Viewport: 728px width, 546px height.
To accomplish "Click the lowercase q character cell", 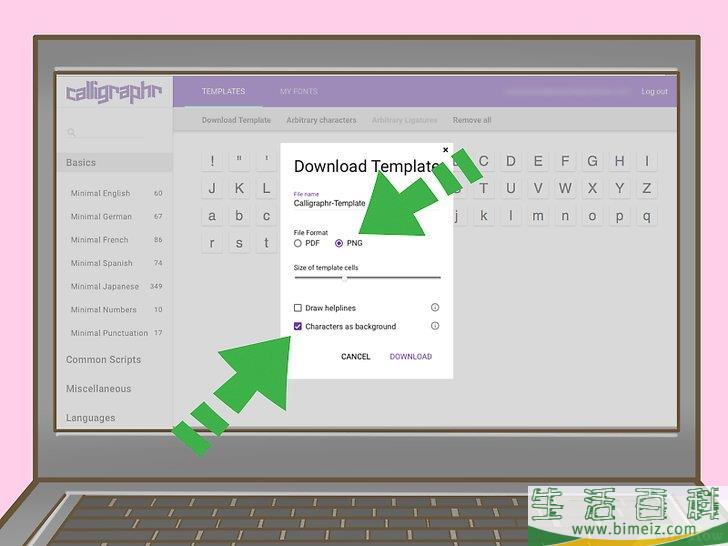I will [647, 216].
